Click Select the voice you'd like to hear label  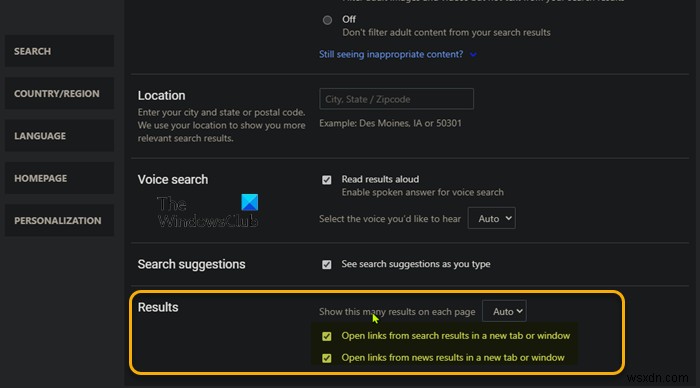(x=390, y=219)
